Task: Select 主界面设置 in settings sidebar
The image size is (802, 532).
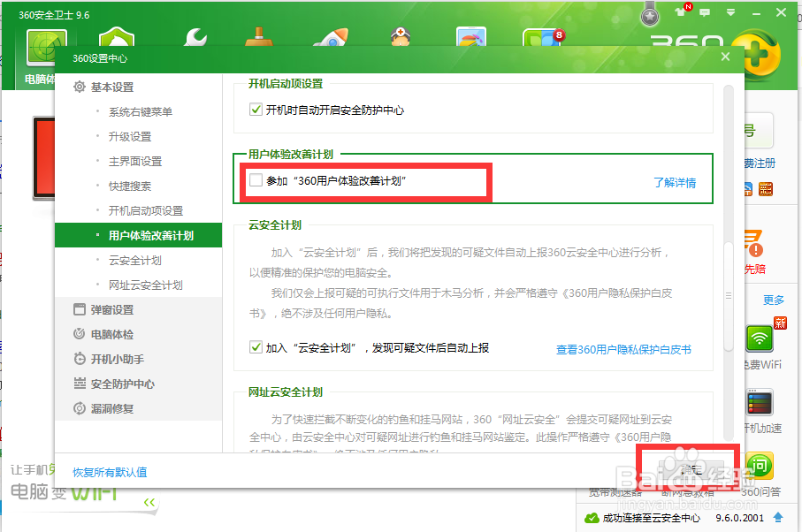Action: pos(135,162)
